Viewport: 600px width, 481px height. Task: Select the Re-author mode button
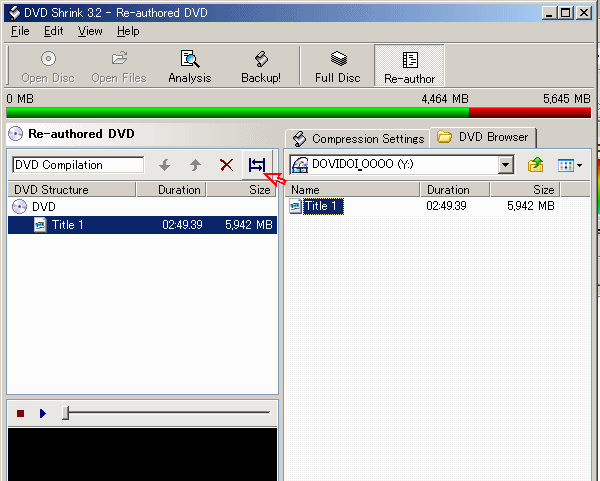click(409, 66)
